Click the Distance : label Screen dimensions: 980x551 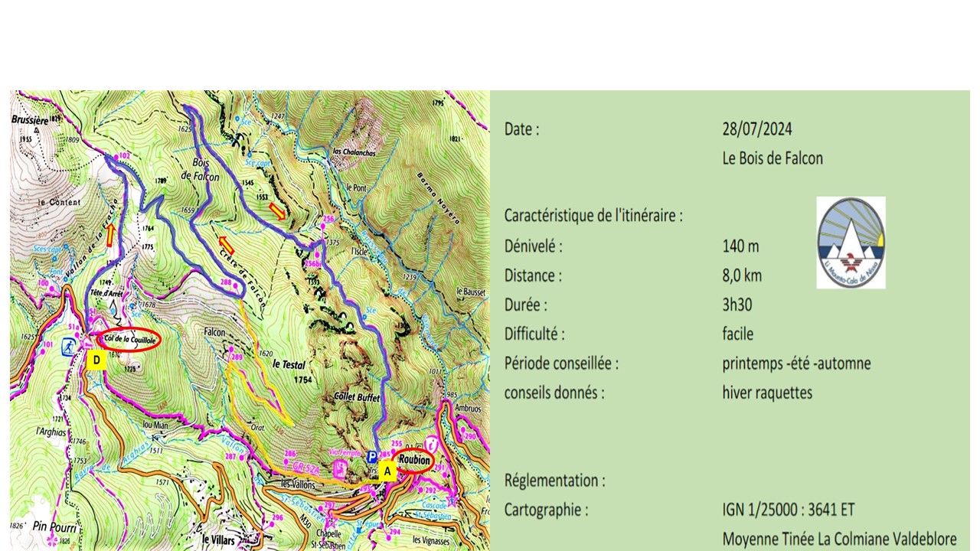click(x=533, y=275)
